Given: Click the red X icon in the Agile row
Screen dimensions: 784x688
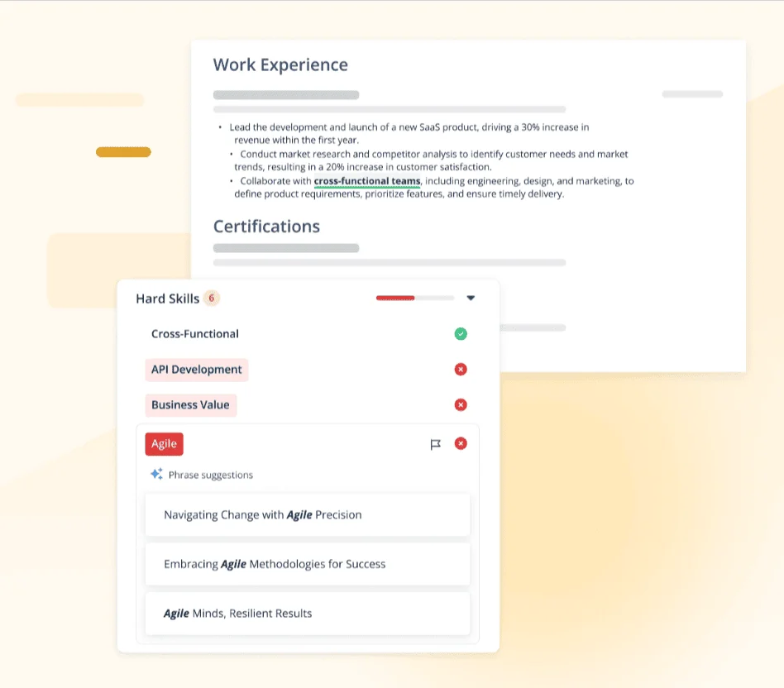Looking at the screenshot, I should click(461, 443).
